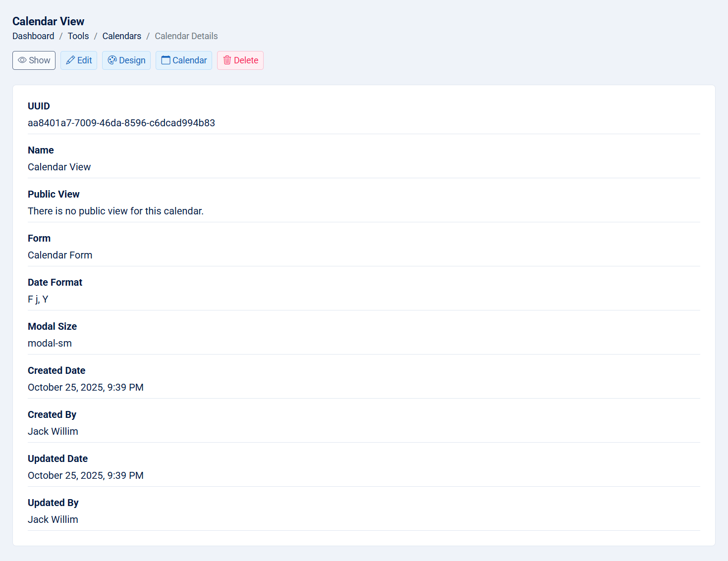The height and width of the screenshot is (561, 728).
Task: Click the Date Format value 'F j, Y'
Action: click(x=38, y=299)
